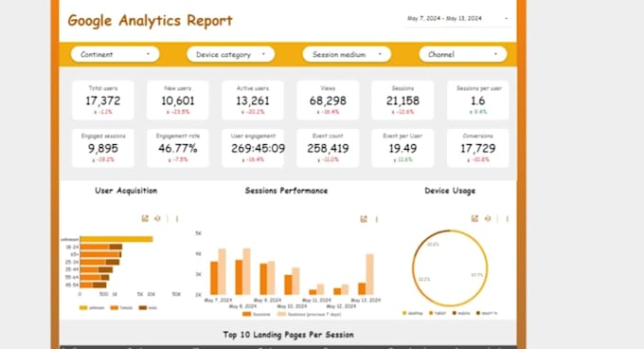The image size is (644, 349).
Task: Click the sort icon above User Acquisition chart
Action: coord(157,218)
